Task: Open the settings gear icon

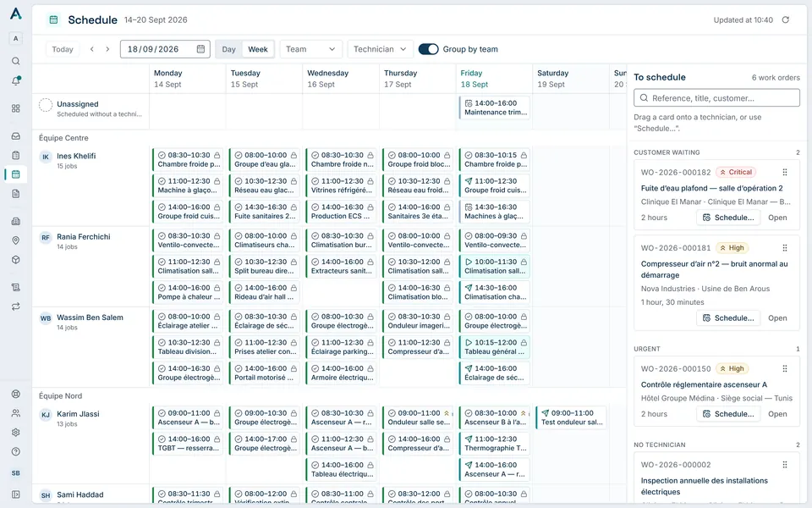Action: tap(16, 433)
